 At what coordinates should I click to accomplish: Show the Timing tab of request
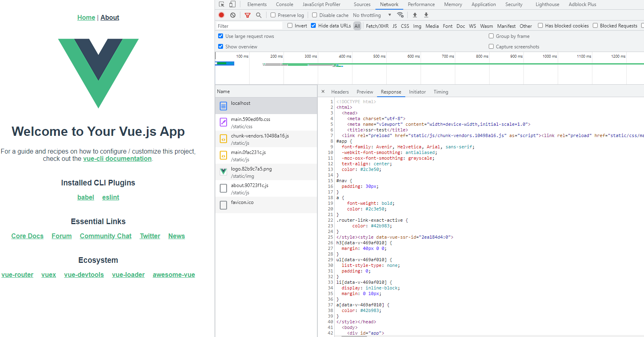coord(441,92)
